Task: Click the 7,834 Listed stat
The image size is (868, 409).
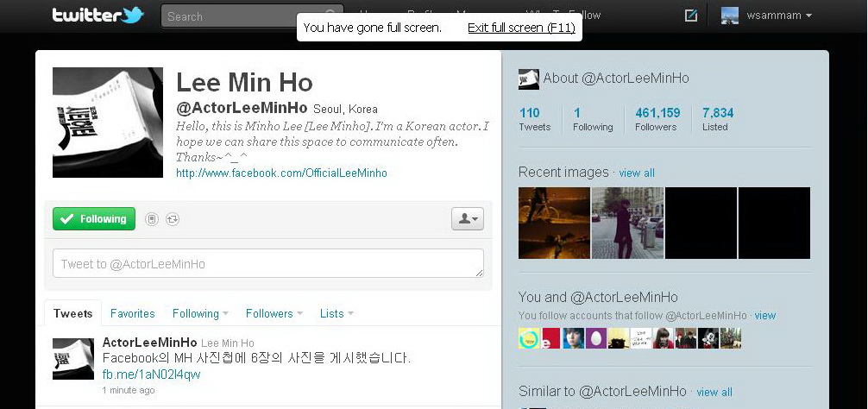Action: (x=717, y=119)
